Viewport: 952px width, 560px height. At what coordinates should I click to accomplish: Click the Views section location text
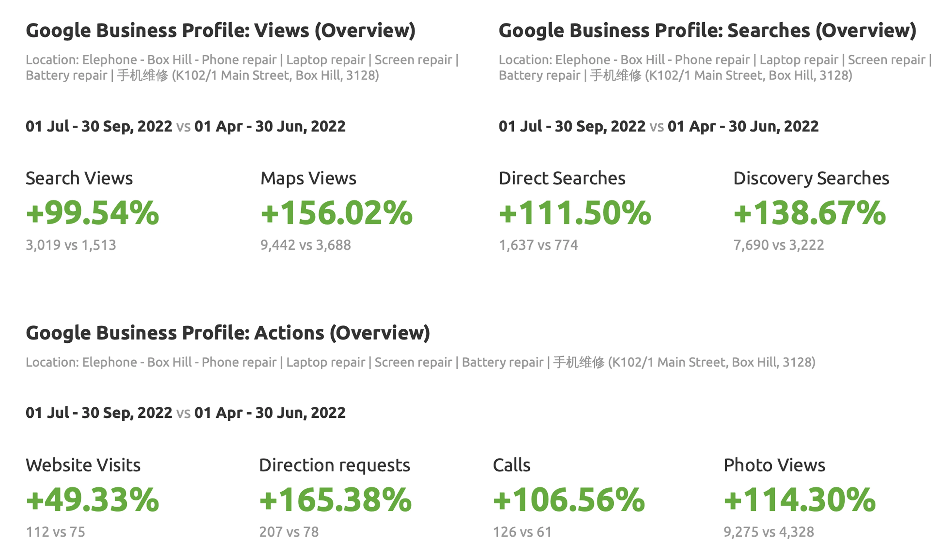point(242,68)
